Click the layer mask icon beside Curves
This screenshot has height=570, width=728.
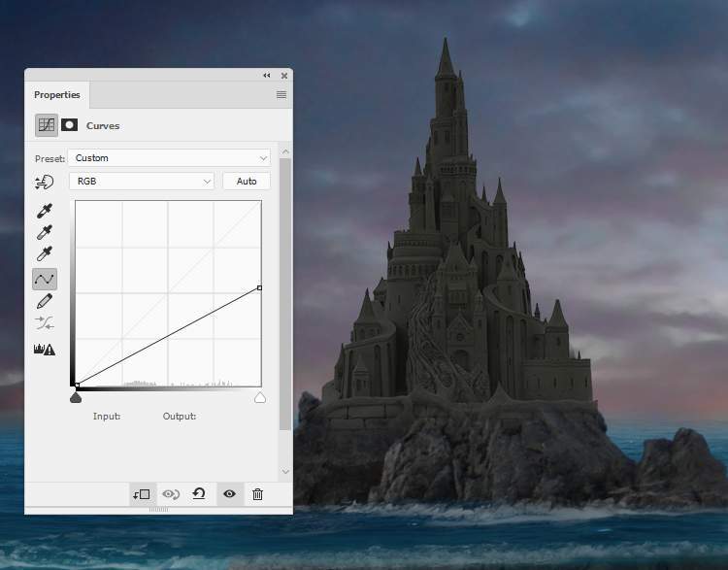tap(69, 124)
